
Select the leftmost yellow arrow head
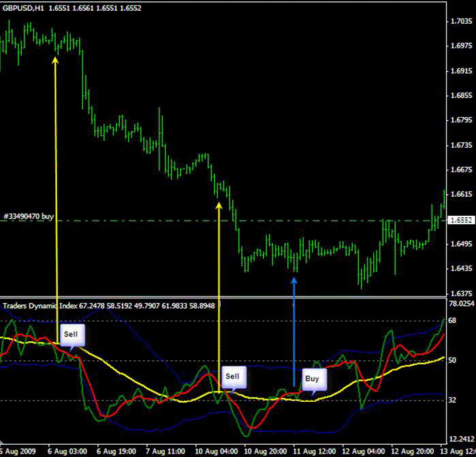(x=55, y=60)
